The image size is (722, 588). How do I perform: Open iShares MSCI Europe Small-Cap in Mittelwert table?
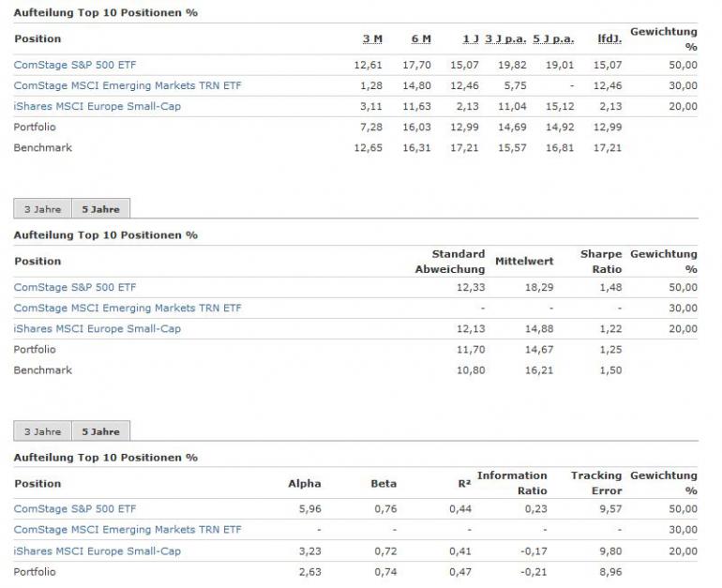[98, 328]
